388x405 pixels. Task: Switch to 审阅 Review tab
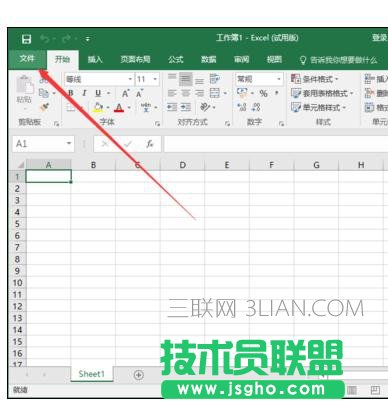tap(241, 59)
